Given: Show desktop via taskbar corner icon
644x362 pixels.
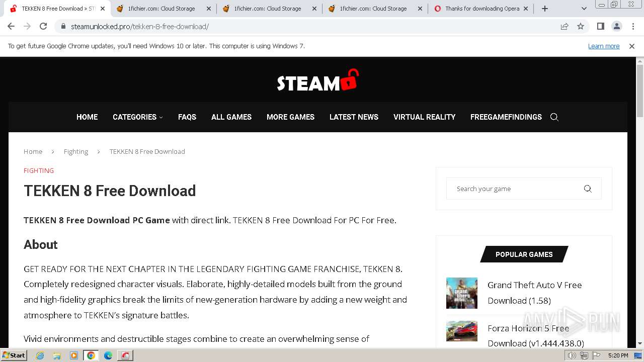Looking at the screenshot, I should coord(638,355).
